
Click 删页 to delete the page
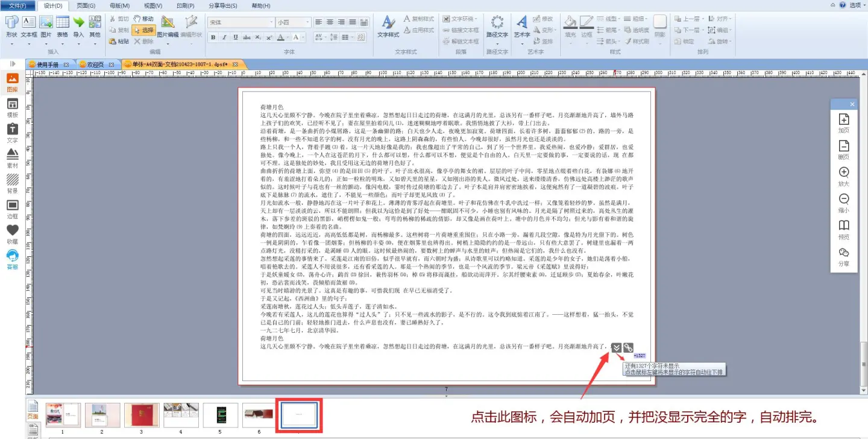coord(844,150)
